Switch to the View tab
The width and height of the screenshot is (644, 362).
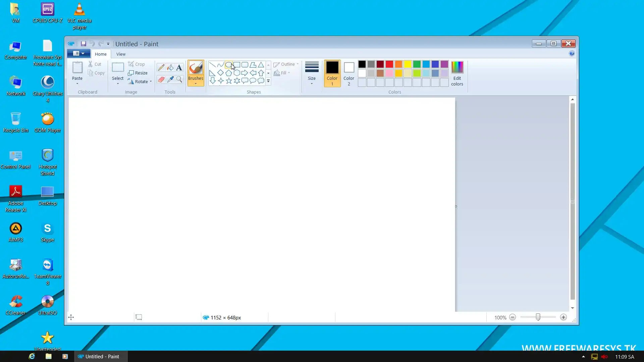121,54
